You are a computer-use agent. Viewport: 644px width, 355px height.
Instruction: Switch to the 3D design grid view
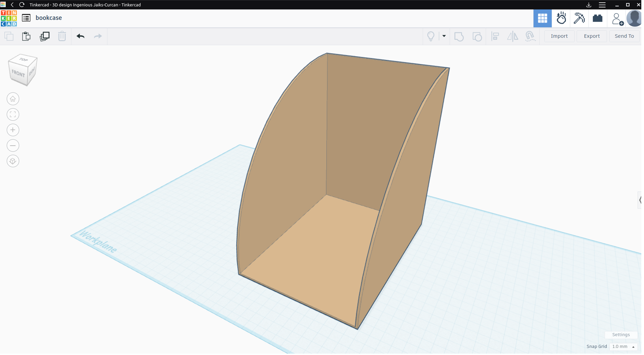[542, 18]
